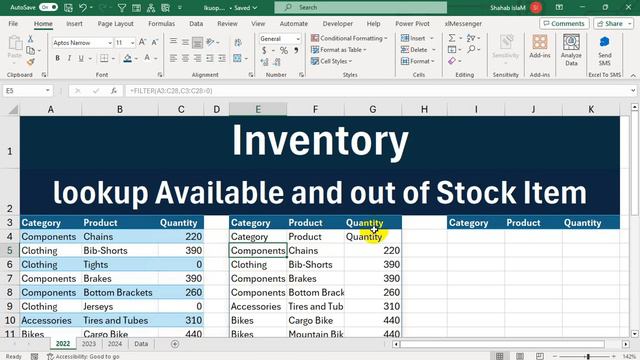Add a new sheet with plus button
Viewport: 640px width, 360px height.
click(175, 344)
